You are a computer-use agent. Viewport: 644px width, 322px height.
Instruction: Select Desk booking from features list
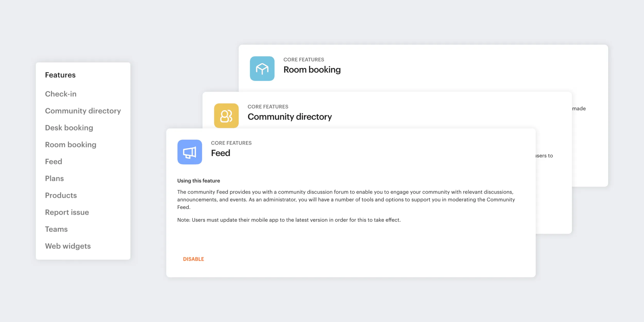pyautogui.click(x=69, y=127)
